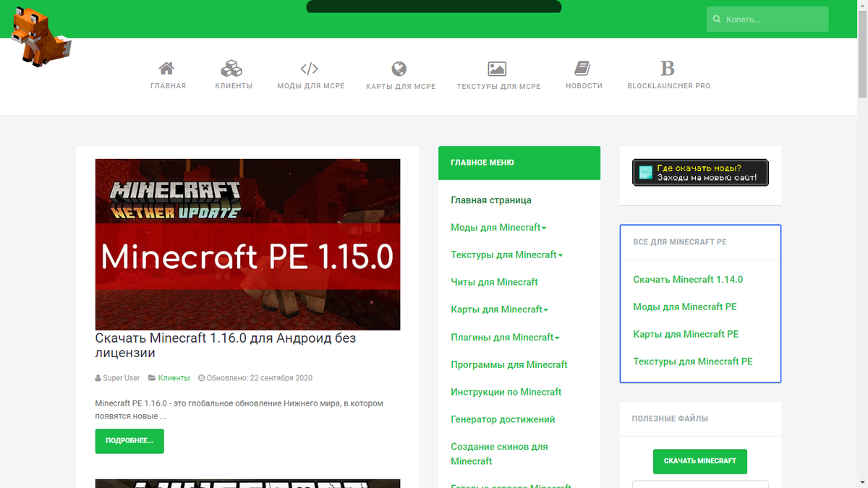Viewport: 868px width, 488px height.
Task: Open Скачать Minecraft 1.14.0 sidebar link
Action: pyautogui.click(x=688, y=279)
